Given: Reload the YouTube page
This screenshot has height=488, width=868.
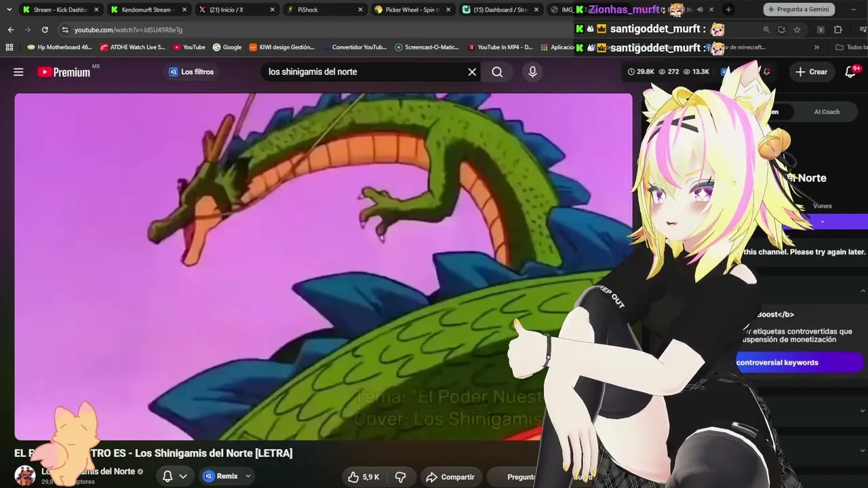Looking at the screenshot, I should pyautogui.click(x=45, y=30).
